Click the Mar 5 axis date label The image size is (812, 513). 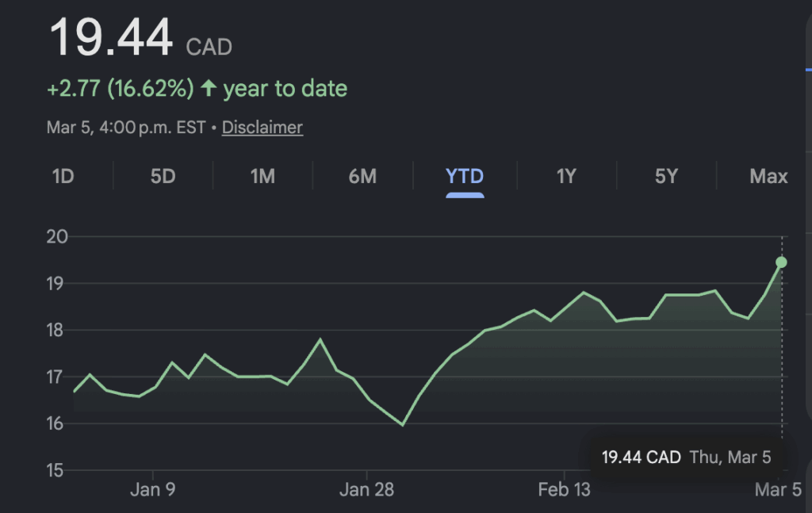point(778,489)
